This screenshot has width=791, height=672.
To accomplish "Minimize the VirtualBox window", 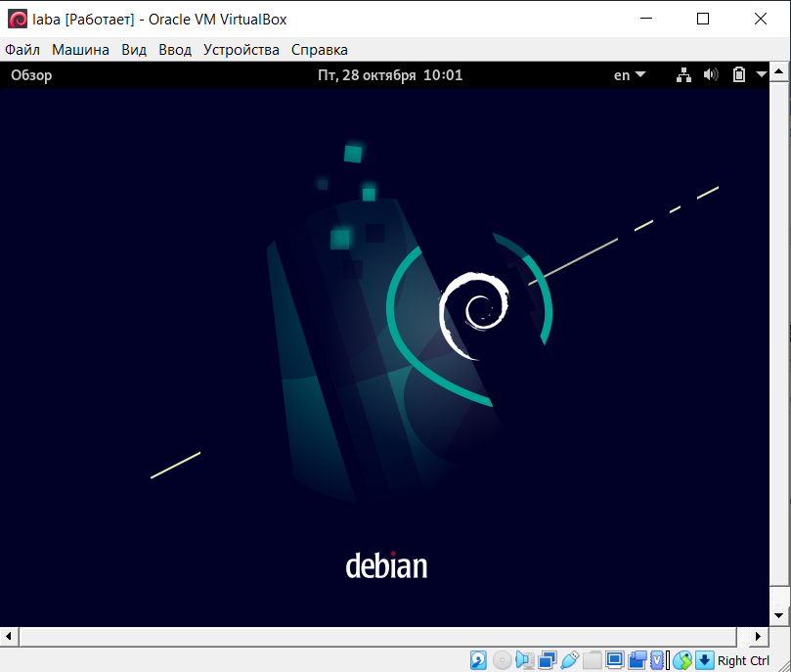I will coord(646,20).
